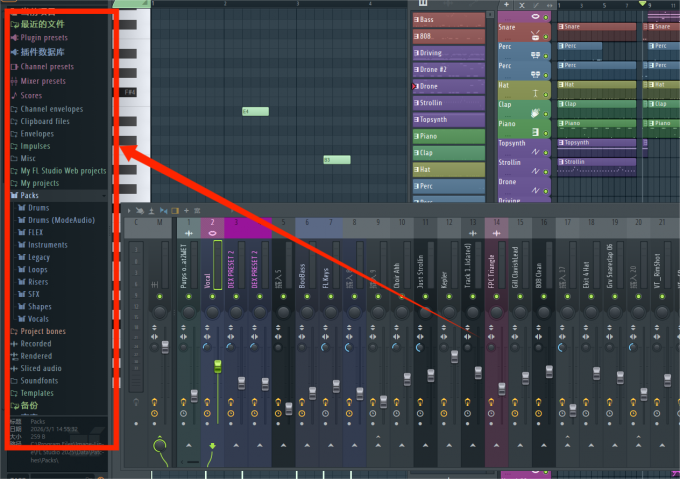Click the note icon beside Scores

(x=14, y=95)
